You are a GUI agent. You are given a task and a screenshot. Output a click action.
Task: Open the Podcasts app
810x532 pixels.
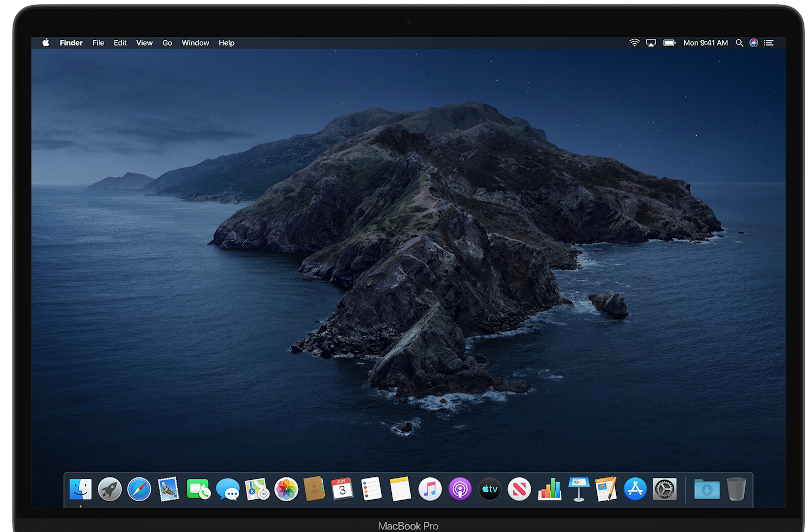(460, 489)
